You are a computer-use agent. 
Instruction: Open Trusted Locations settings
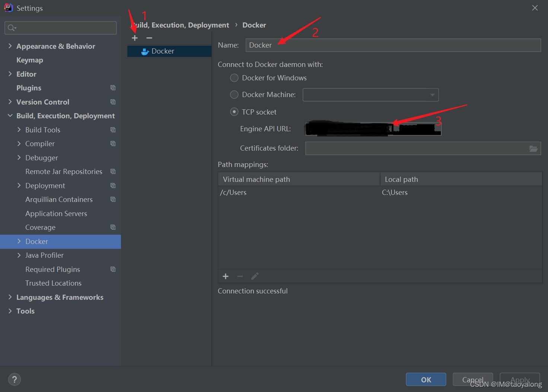coord(53,283)
